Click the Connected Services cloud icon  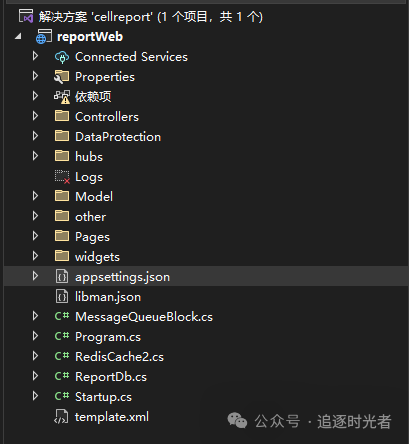click(x=62, y=57)
